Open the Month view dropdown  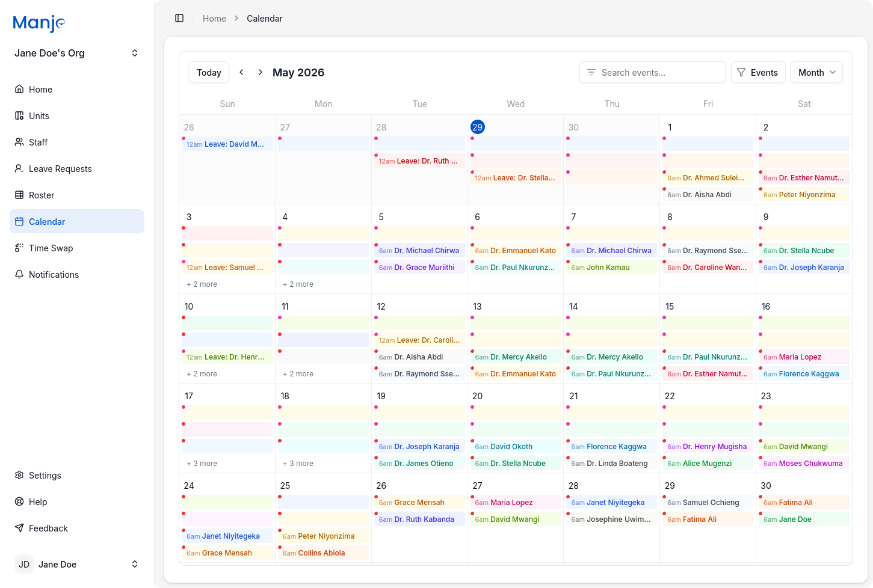point(816,72)
